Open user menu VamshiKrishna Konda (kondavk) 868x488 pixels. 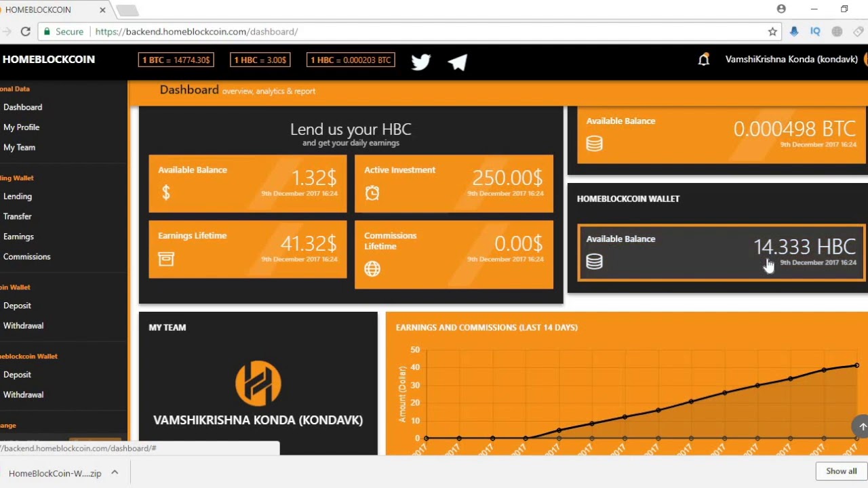click(791, 60)
